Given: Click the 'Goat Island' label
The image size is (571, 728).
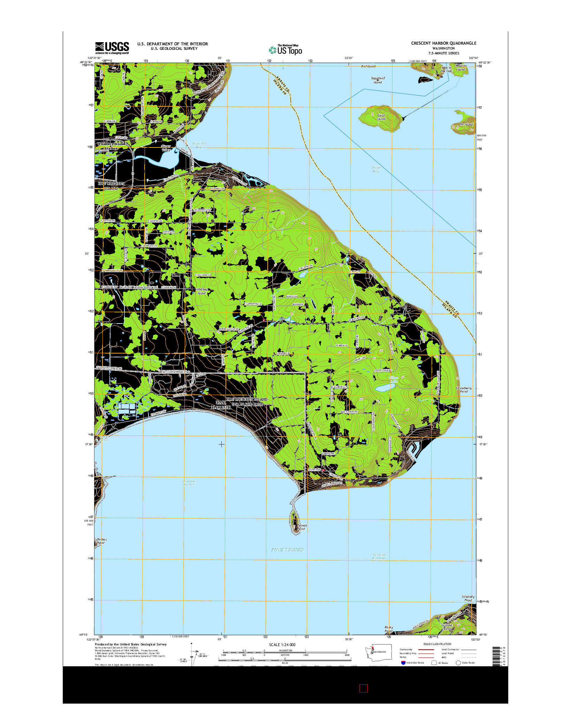Looking at the screenshot, I should click(x=381, y=117).
